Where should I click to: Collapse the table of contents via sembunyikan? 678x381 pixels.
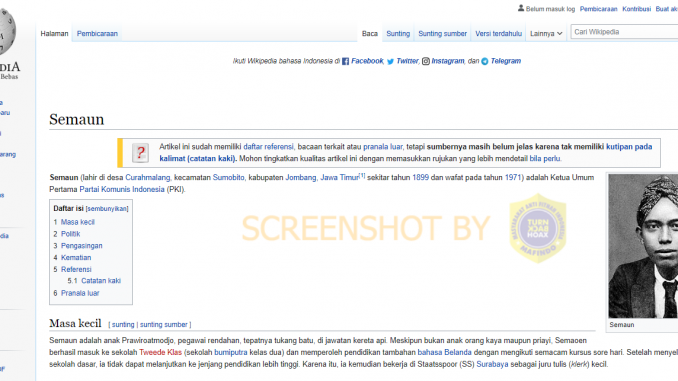(107, 209)
